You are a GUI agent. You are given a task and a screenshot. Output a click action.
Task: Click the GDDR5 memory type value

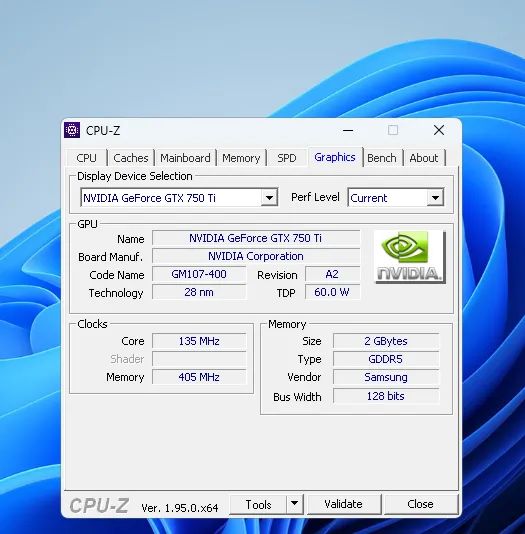[386, 359]
